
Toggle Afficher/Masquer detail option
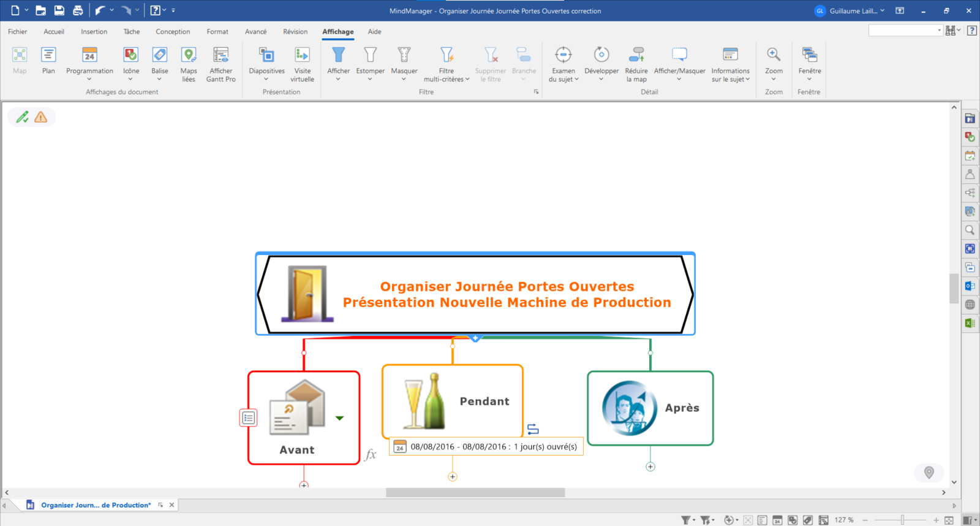point(679,55)
